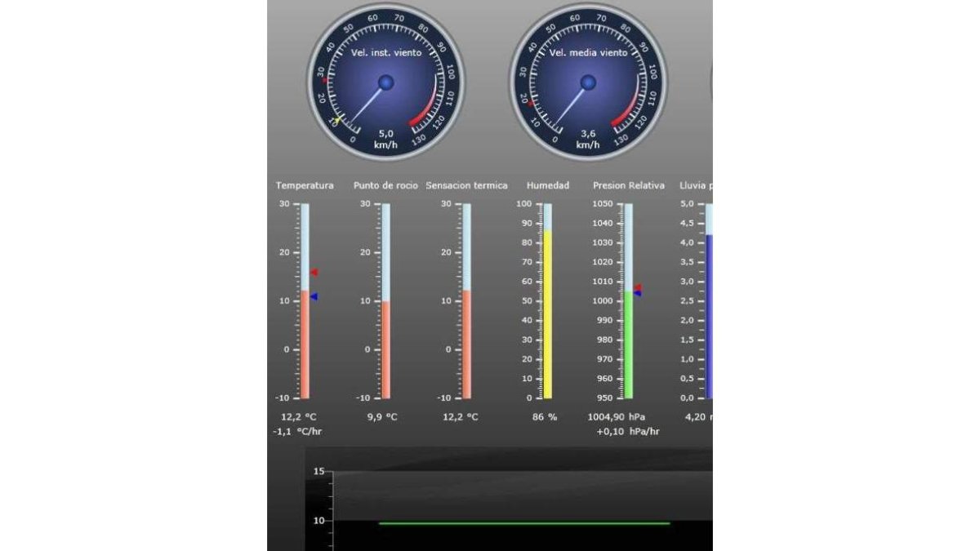Screen dimensions: 980x551
Task: Select the blue min marker on Temperatura bar
Action: click(x=314, y=297)
